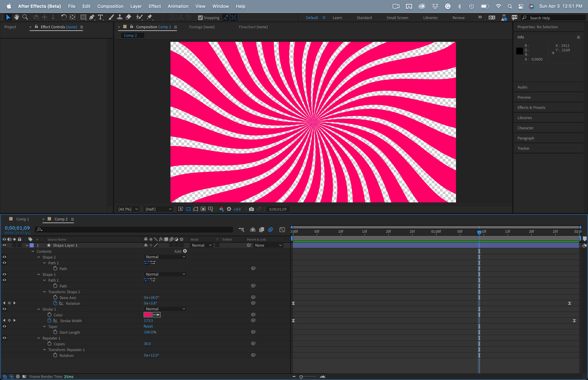Select the Zoom tool
The image size is (588, 380).
[25, 17]
